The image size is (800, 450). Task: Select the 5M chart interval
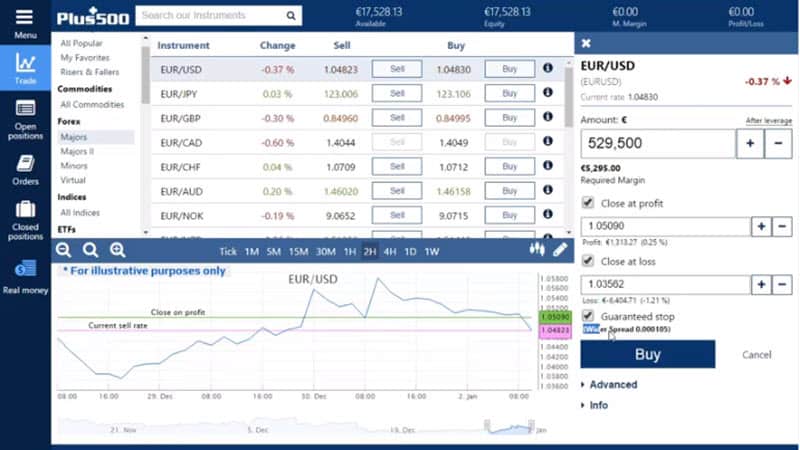(x=273, y=252)
